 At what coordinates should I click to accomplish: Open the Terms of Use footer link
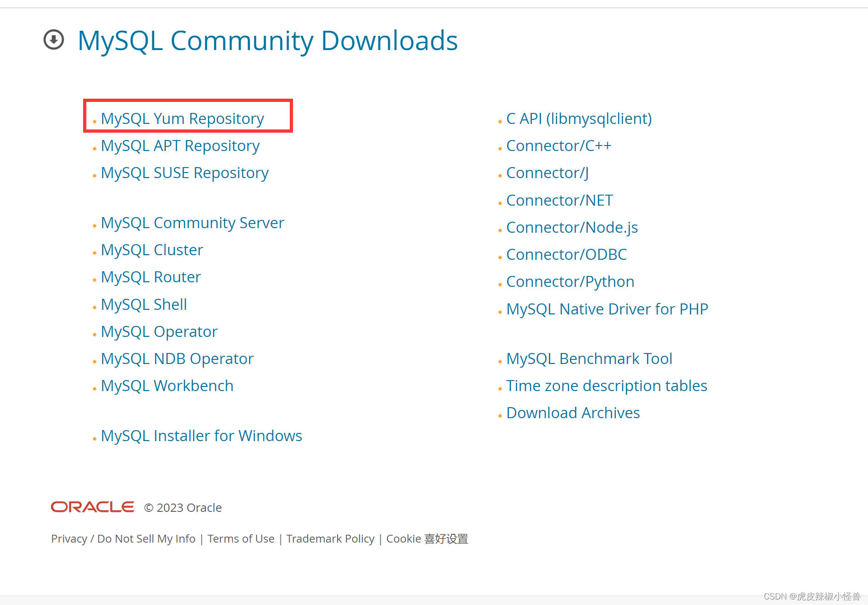coord(241,538)
